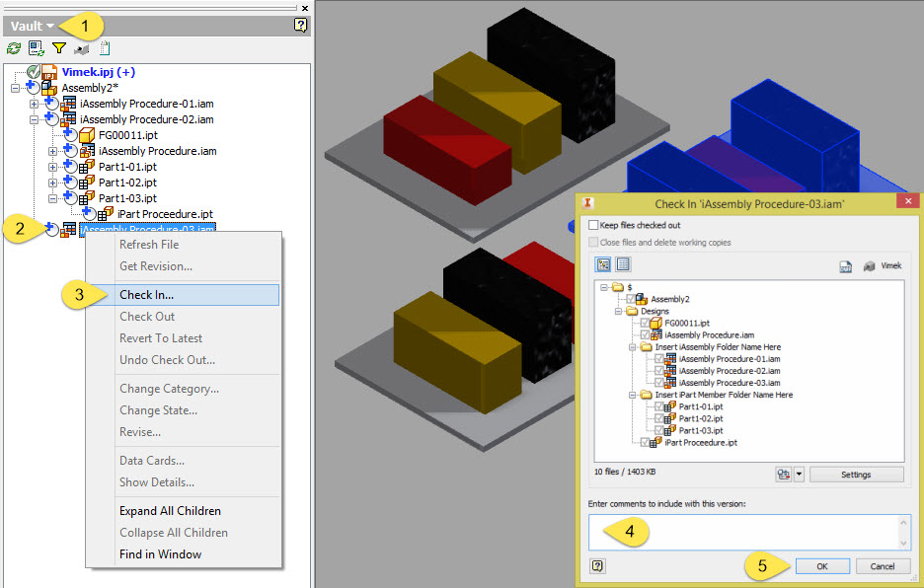Open the Settings dialog
The height and width of the screenshot is (588, 924).
(x=856, y=474)
